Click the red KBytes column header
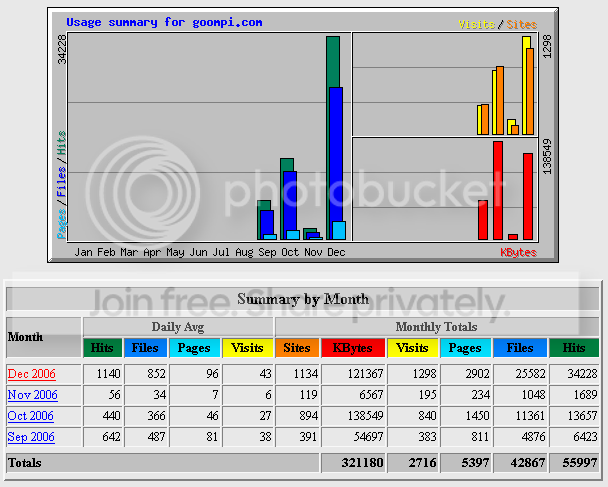The width and height of the screenshot is (608, 487). [353, 348]
